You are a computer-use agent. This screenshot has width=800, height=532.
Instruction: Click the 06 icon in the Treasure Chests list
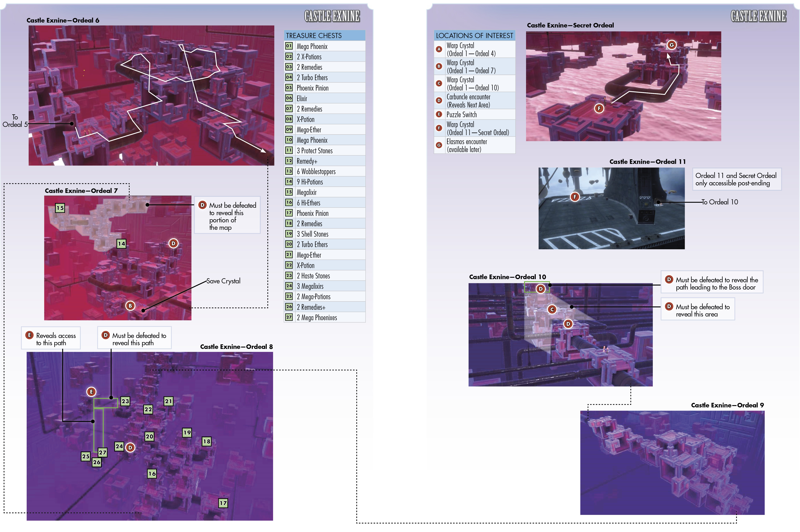pos(289,98)
